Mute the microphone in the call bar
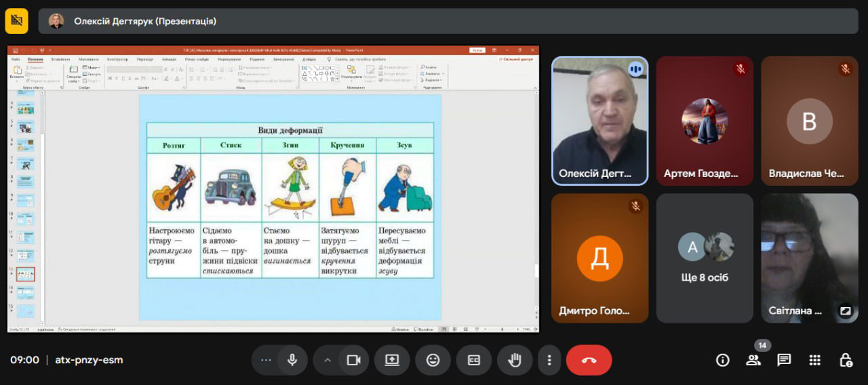 (292, 360)
